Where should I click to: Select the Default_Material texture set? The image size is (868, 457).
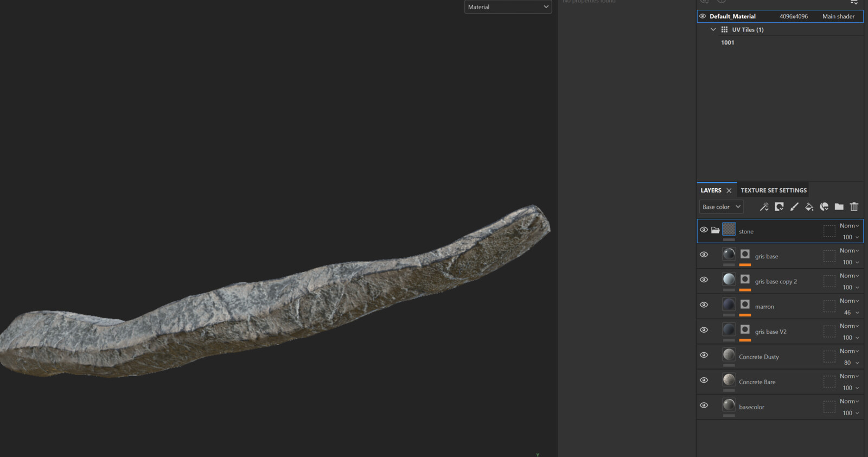coord(780,16)
